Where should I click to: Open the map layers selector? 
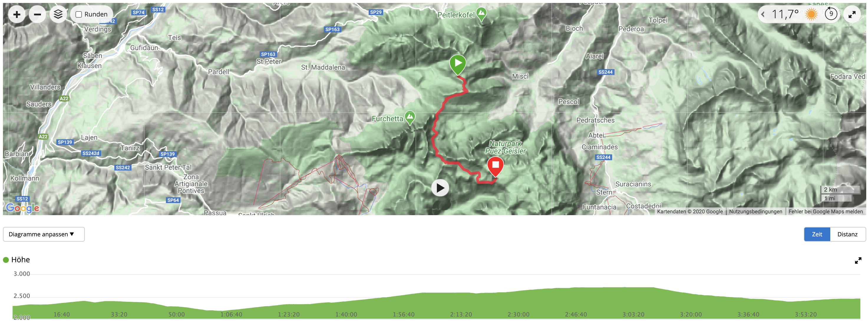coord(58,14)
